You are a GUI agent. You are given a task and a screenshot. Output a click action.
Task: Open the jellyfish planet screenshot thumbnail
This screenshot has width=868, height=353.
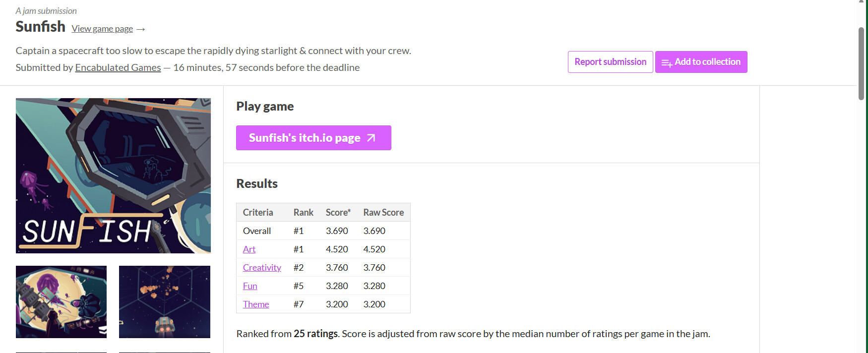pyautogui.click(x=61, y=302)
